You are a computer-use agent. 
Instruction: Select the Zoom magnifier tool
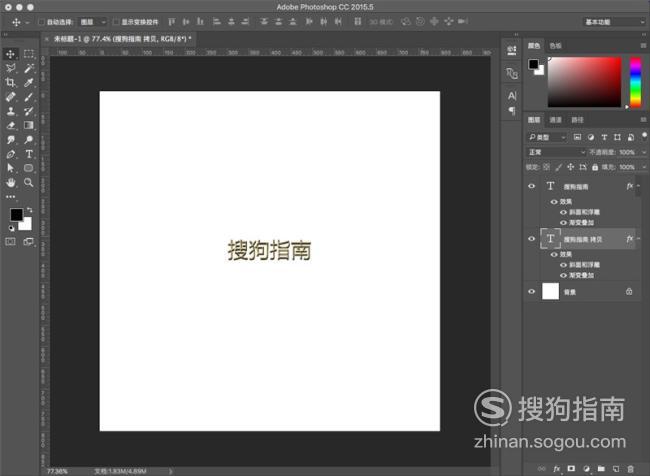(29, 182)
